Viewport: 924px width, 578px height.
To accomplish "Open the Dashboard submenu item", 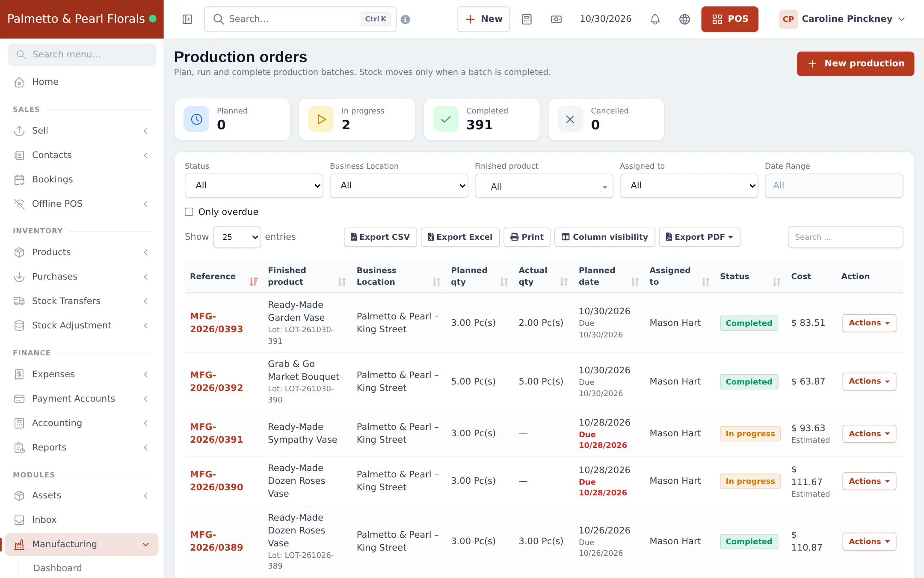I will point(57,568).
